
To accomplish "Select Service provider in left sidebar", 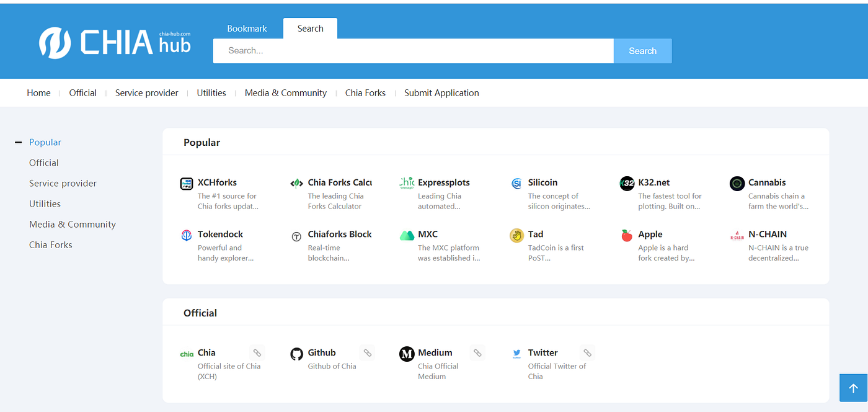I will [63, 183].
